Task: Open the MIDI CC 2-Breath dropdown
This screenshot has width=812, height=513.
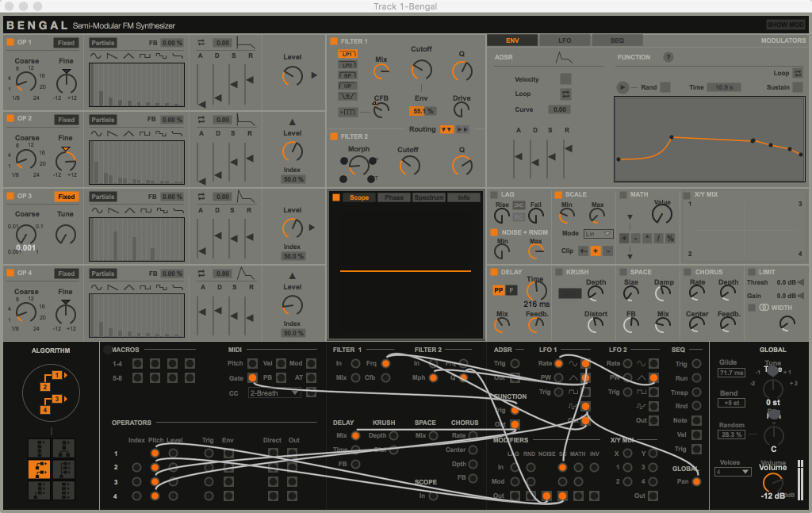Action: coord(274,393)
